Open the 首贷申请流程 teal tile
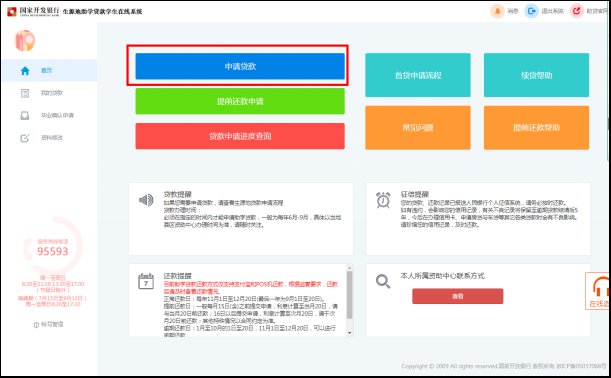This screenshot has width=611, height=378. (x=418, y=75)
